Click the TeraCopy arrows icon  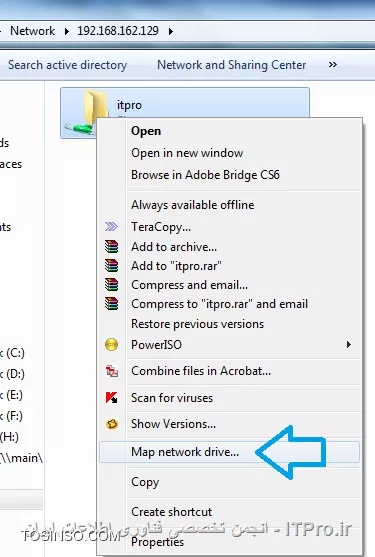click(111, 226)
